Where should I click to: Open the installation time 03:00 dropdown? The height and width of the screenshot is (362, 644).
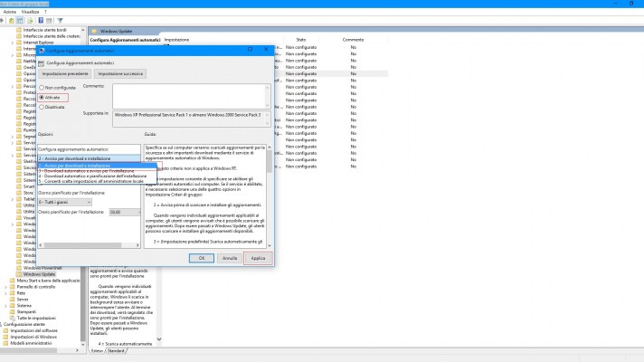pyautogui.click(x=125, y=212)
